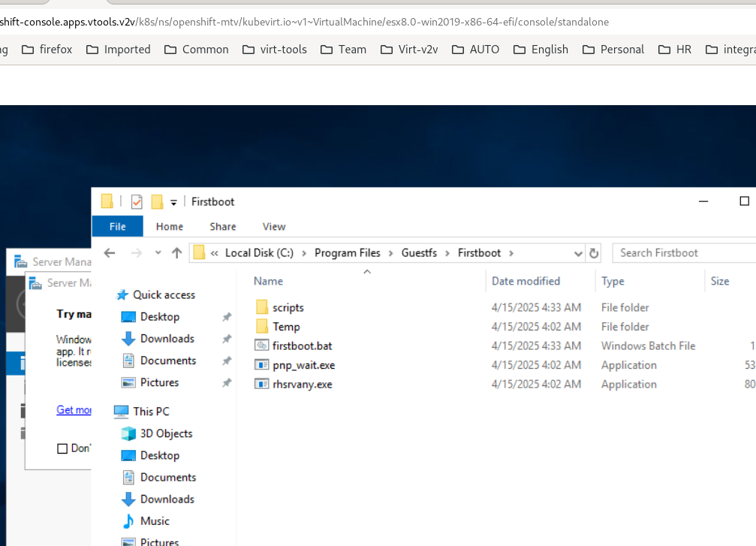Sort by the Name column header
Viewport: 756px width, 546px height.
coord(268,281)
